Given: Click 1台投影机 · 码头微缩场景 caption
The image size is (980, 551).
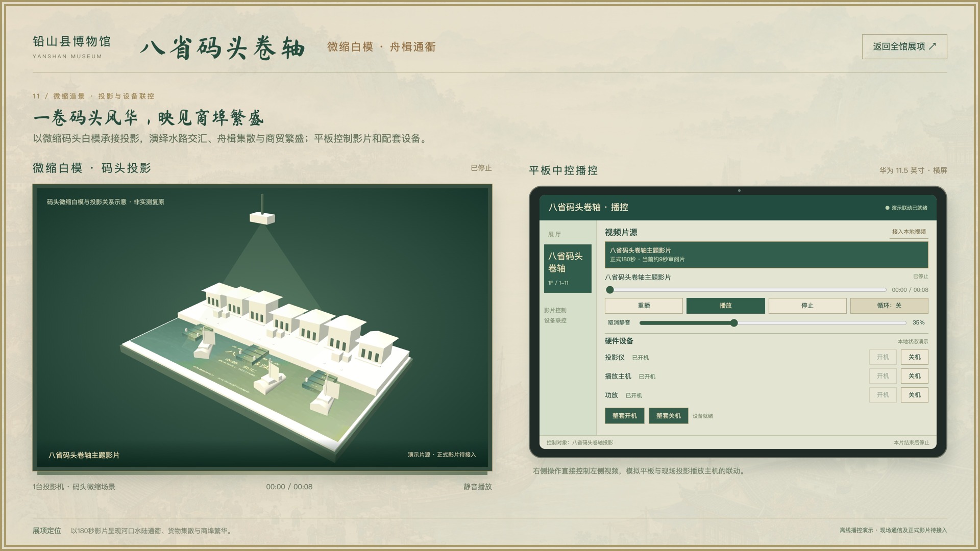Looking at the screenshot, I should [x=74, y=487].
